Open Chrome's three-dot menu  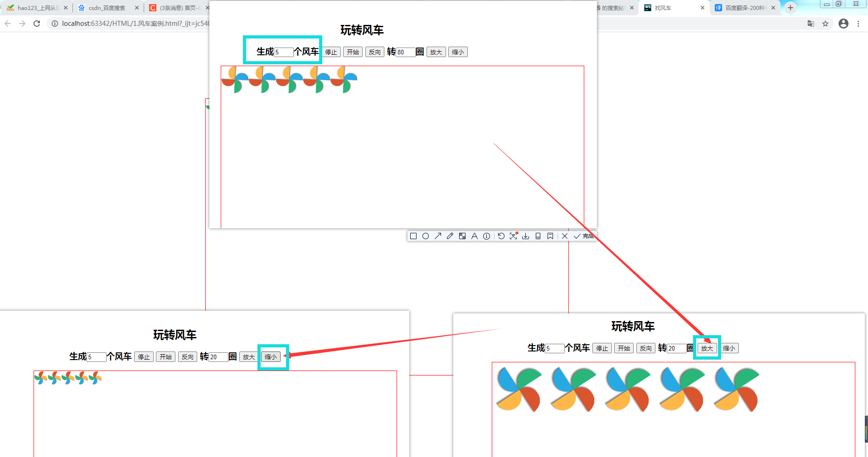859,23
